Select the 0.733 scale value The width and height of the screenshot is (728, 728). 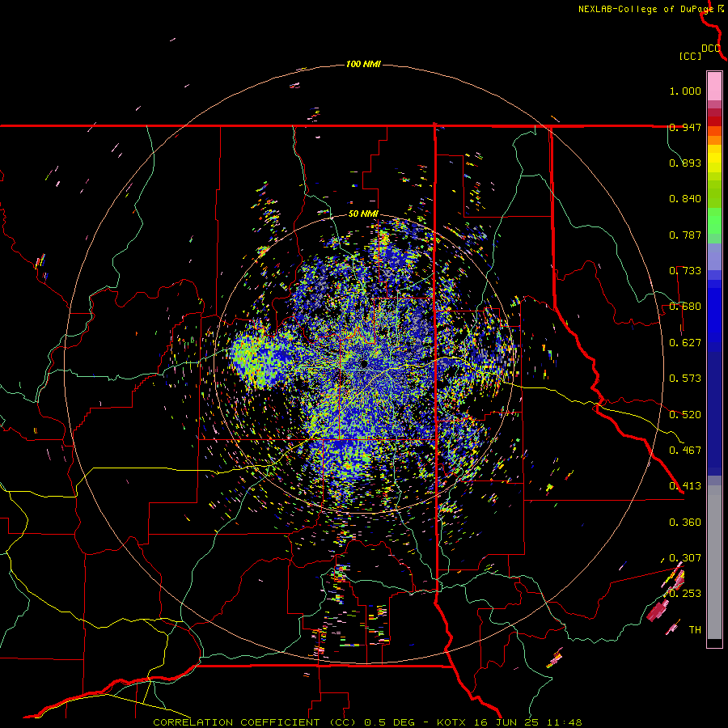(685, 271)
